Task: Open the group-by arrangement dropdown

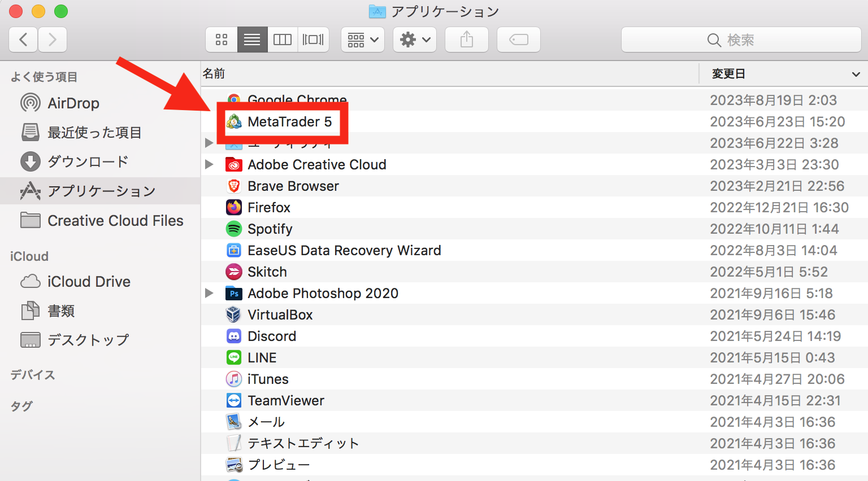Action: click(363, 40)
